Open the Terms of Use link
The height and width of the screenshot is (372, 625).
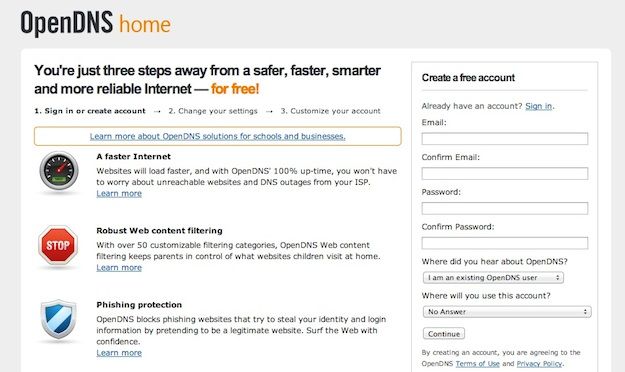coord(478,364)
